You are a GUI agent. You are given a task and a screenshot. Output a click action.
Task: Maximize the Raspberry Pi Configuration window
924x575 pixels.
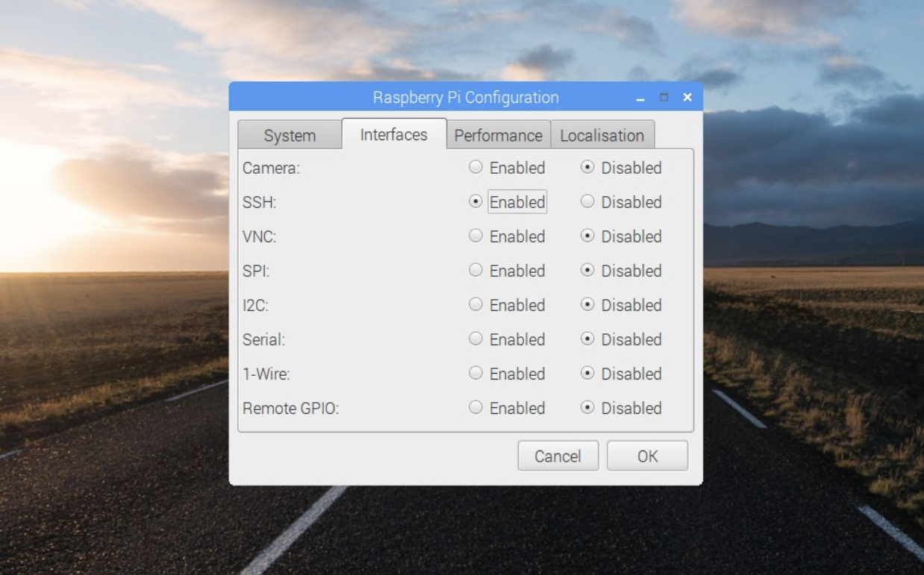[664, 98]
